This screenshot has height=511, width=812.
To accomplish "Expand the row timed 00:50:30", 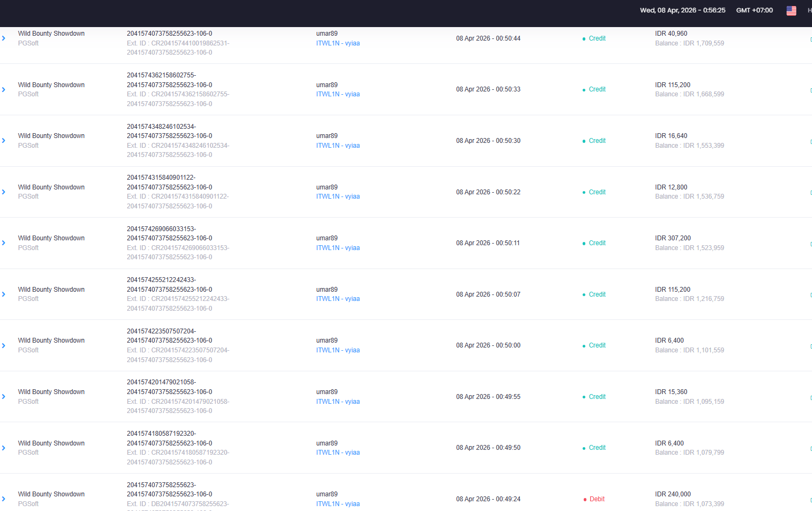I will (x=4, y=141).
